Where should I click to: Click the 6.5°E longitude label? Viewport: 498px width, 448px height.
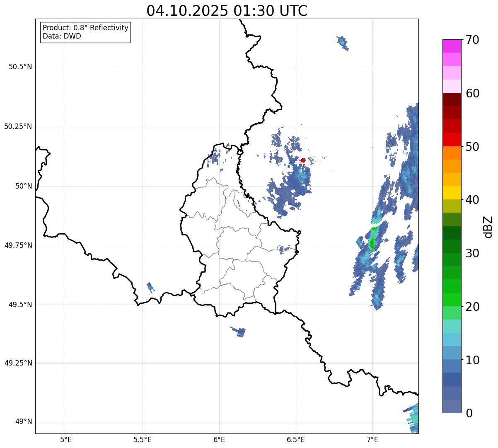[x=296, y=439]
